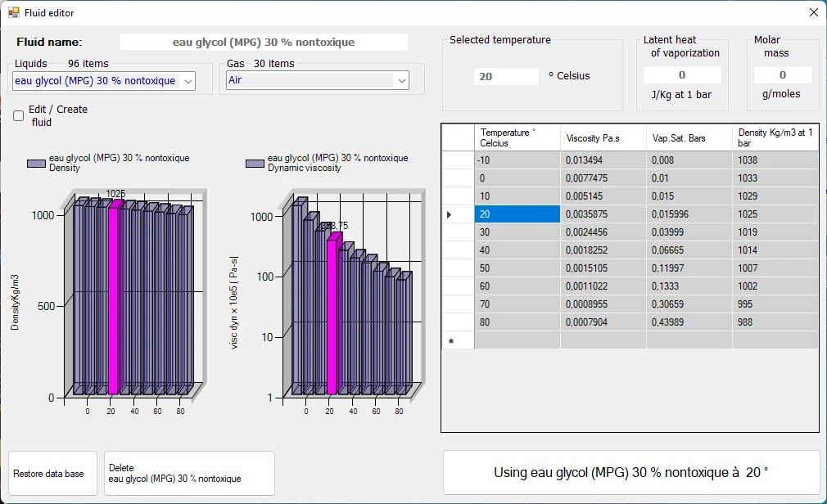This screenshot has width=827, height=504.
Task: Select the temperature cell with value 0
Action: (x=517, y=178)
